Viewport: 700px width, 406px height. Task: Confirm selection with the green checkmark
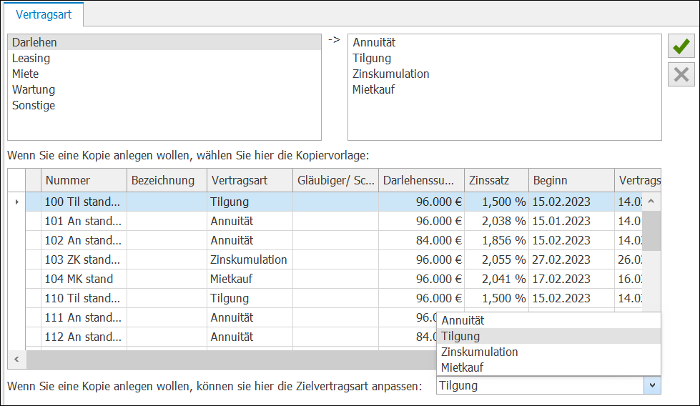coord(681,46)
